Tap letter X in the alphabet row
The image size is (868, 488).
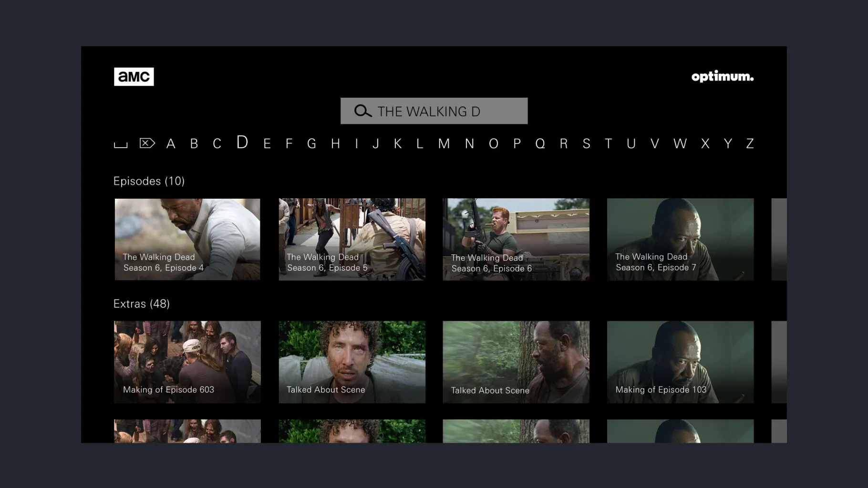[x=705, y=143]
